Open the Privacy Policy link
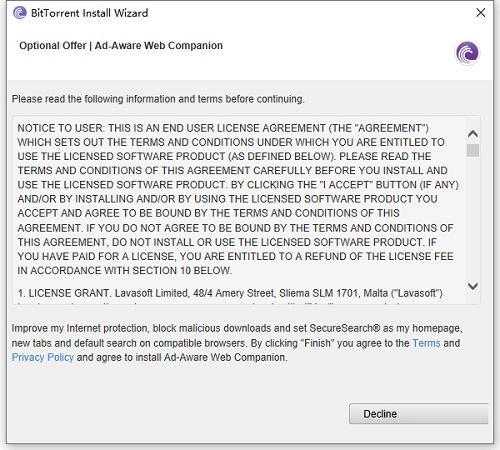Image resolution: width=500 pixels, height=450 pixels. 43,357
